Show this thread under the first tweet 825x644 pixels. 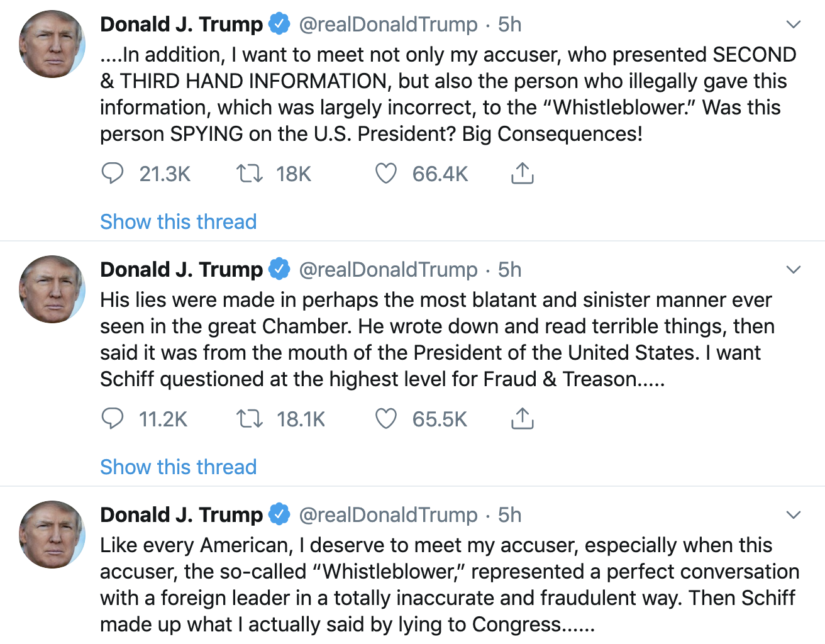tap(178, 221)
